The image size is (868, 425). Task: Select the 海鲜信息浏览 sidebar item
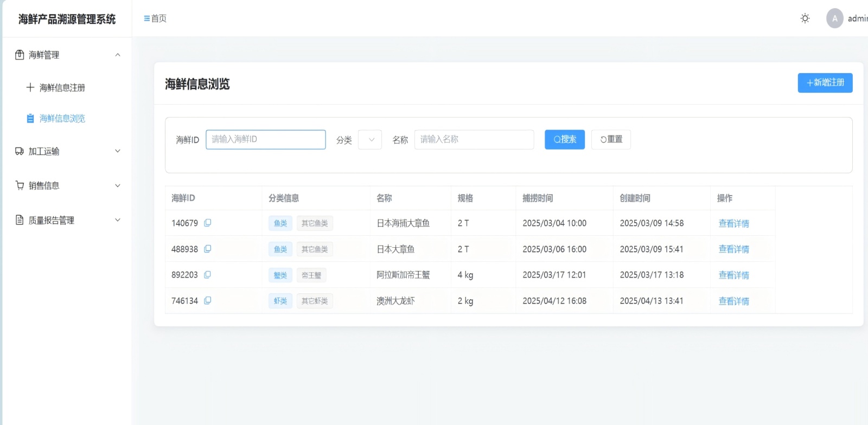[62, 118]
